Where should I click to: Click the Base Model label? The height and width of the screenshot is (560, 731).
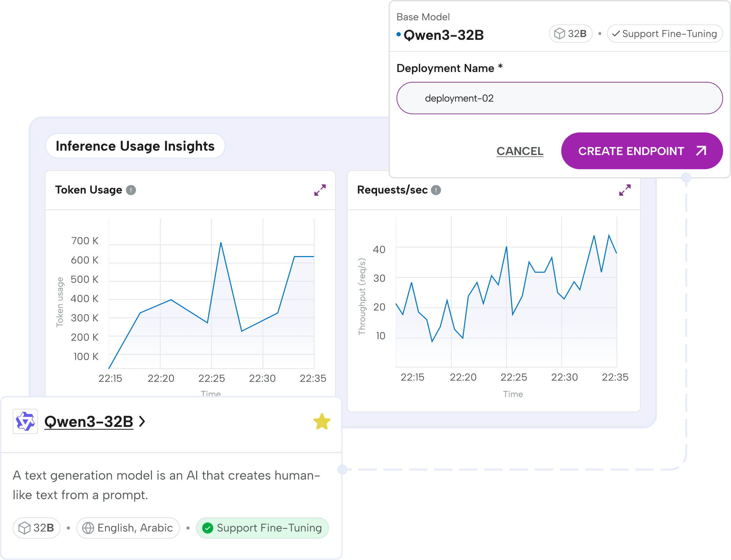pos(423,17)
